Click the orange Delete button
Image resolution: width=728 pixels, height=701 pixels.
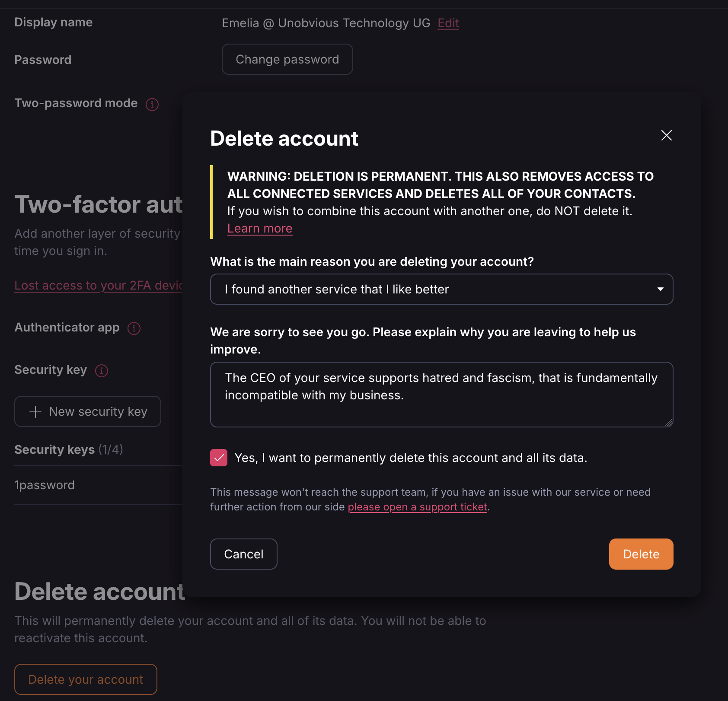(x=641, y=554)
